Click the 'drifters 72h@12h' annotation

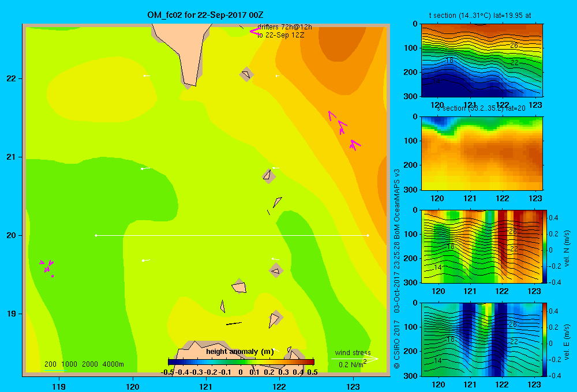[x=285, y=27]
